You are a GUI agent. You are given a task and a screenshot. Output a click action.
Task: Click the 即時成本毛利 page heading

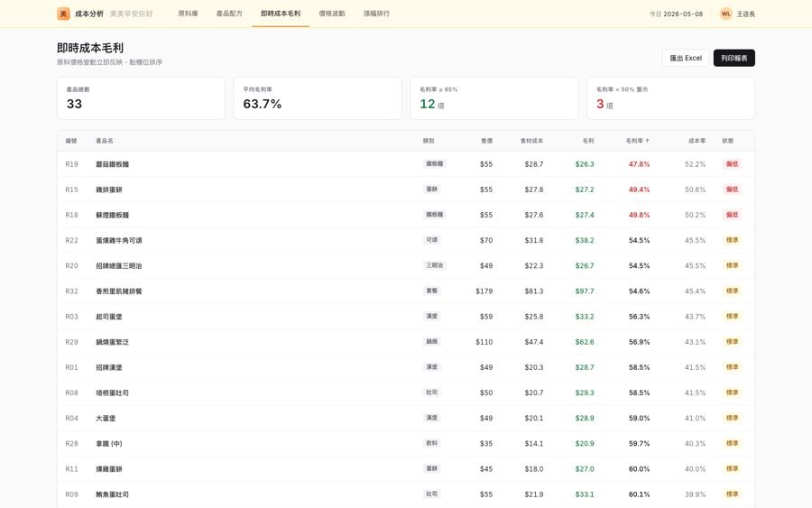pyautogui.click(x=90, y=48)
